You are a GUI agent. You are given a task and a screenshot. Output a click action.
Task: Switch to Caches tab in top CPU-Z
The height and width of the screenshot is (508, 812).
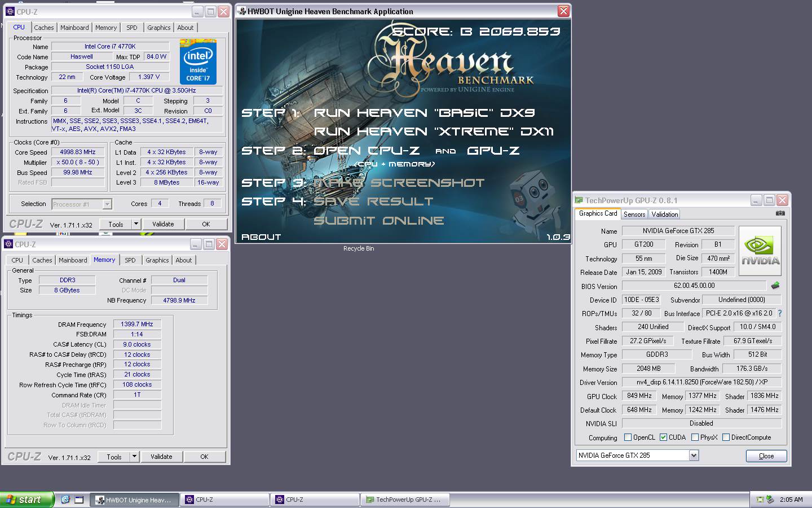[44, 28]
